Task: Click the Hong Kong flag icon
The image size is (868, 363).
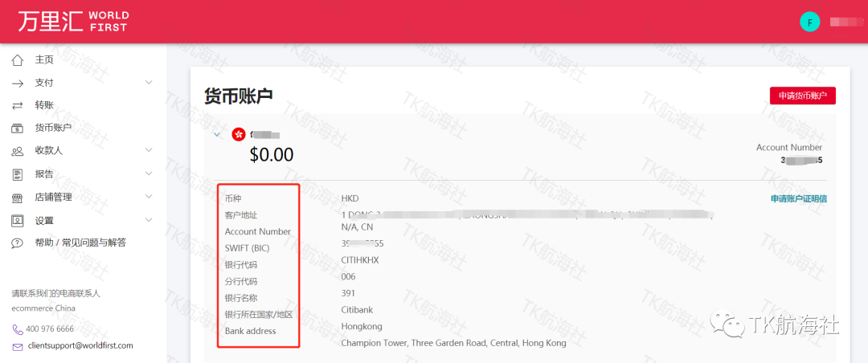Action: click(239, 134)
